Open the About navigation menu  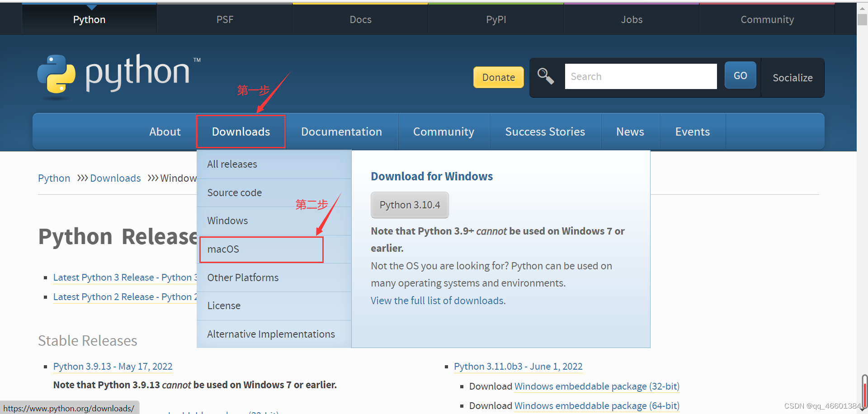pyautogui.click(x=165, y=132)
